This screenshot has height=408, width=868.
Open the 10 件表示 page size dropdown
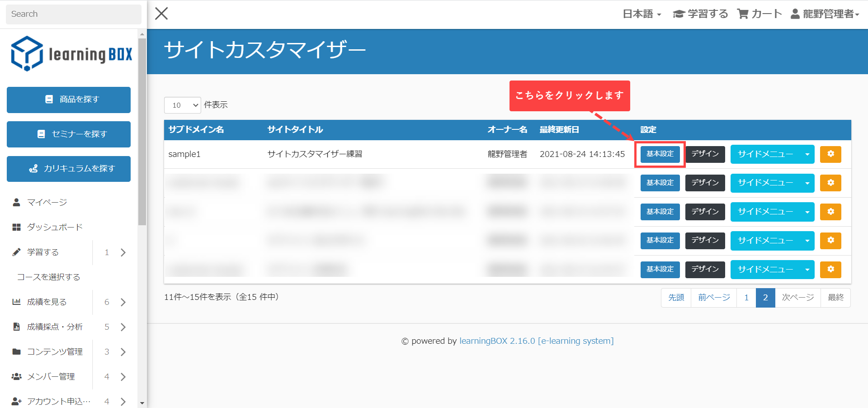[x=182, y=105]
